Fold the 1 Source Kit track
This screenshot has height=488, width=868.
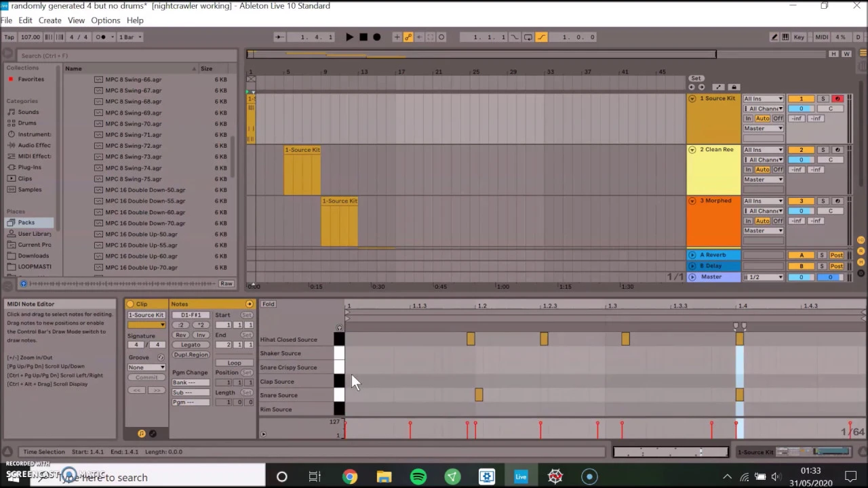692,98
